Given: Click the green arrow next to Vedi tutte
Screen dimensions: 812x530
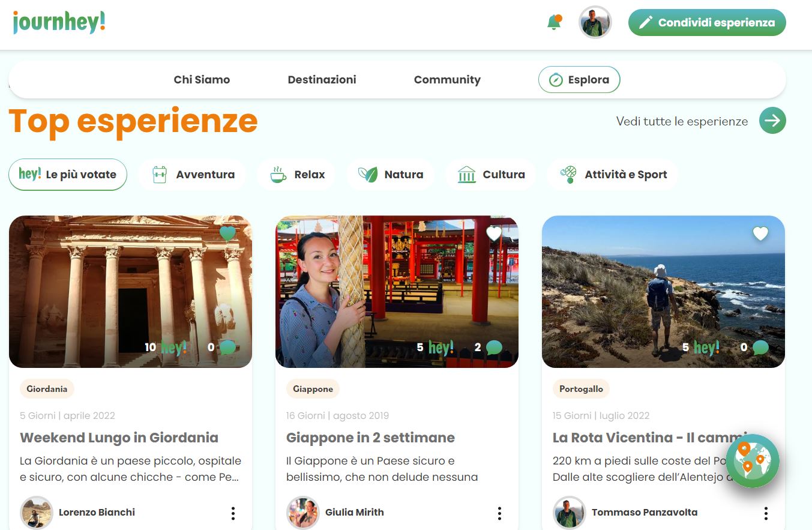Looking at the screenshot, I should [772, 121].
